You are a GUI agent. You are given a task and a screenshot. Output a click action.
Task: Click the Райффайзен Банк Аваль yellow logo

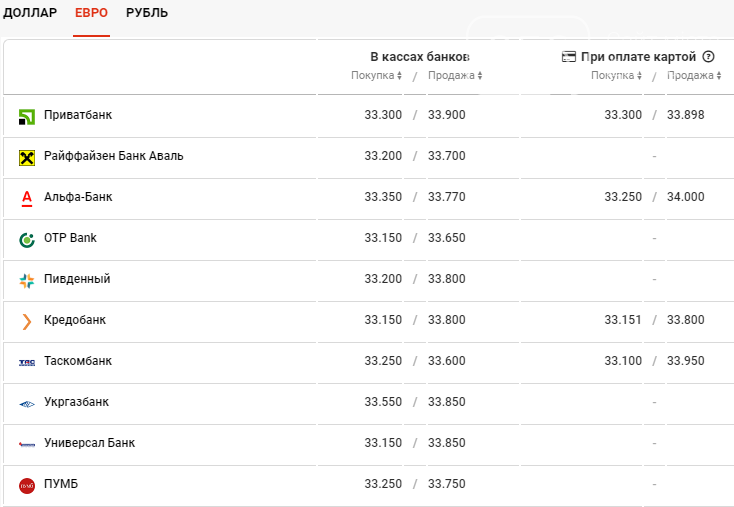click(27, 158)
